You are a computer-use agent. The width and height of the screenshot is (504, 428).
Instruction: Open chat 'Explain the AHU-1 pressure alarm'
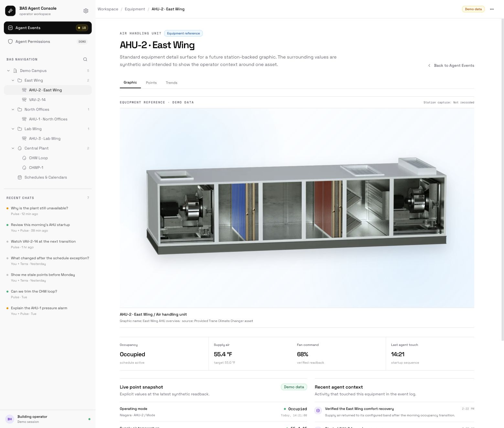pos(48,311)
